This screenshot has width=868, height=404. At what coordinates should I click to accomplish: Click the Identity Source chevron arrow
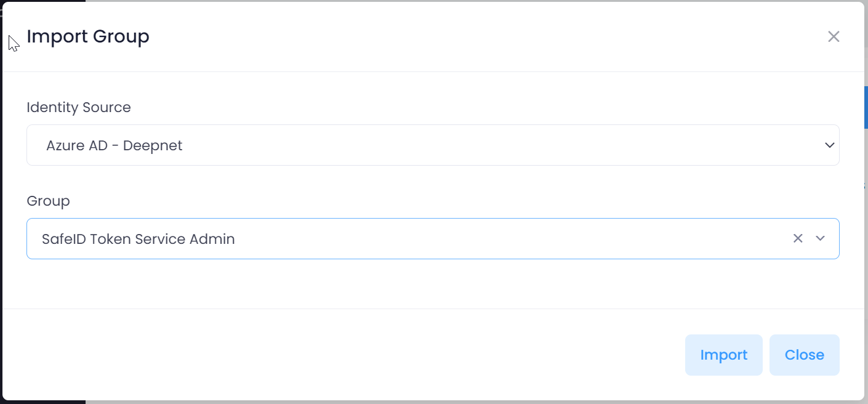829,145
